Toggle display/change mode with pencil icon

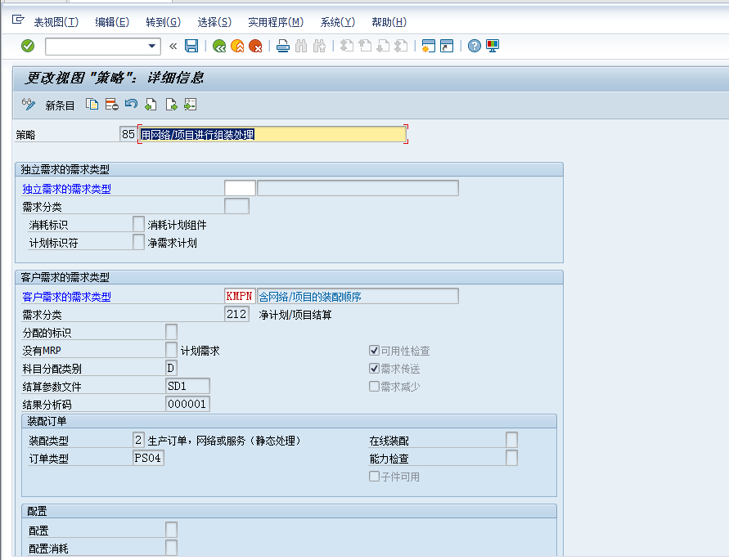pyautogui.click(x=29, y=104)
